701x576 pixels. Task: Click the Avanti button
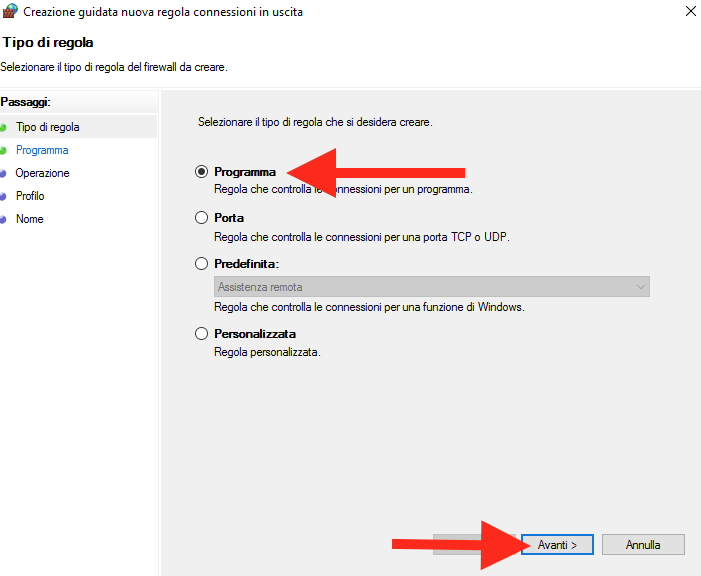[557, 545]
